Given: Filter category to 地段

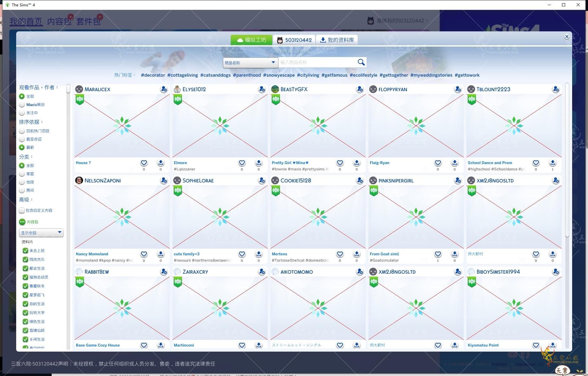Looking at the screenshot, I should click(22, 182).
